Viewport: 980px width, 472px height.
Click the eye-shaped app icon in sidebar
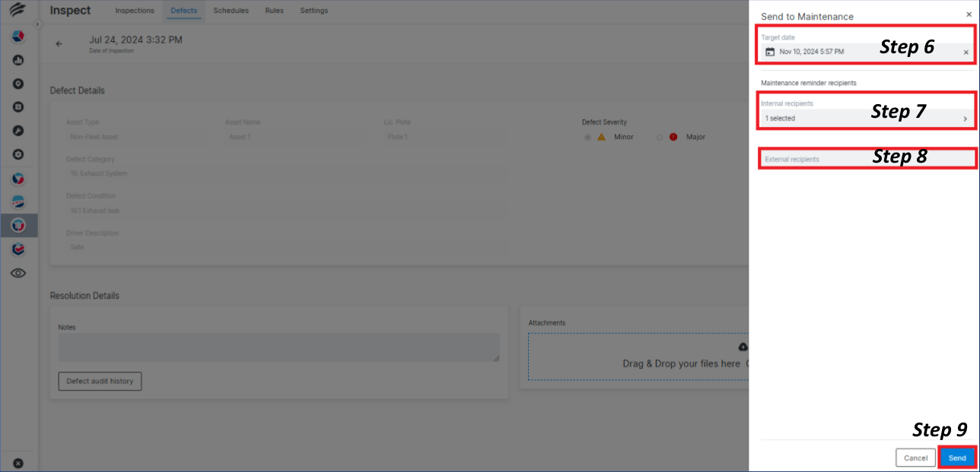click(18, 273)
